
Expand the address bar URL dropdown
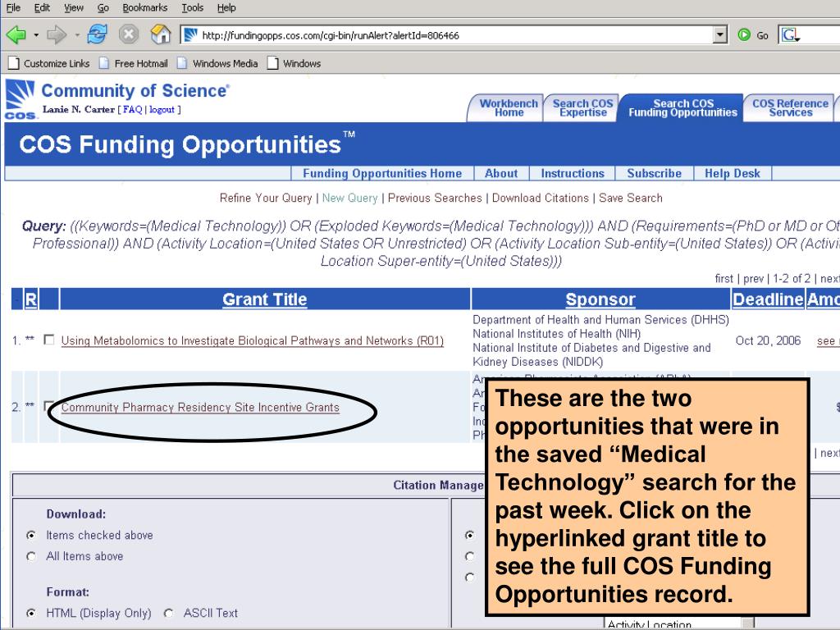[x=720, y=35]
